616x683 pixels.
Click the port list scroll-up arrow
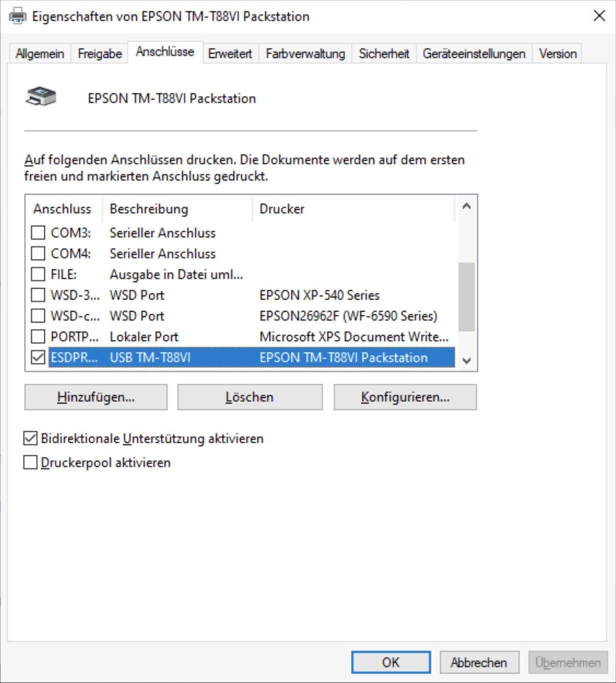click(x=467, y=206)
